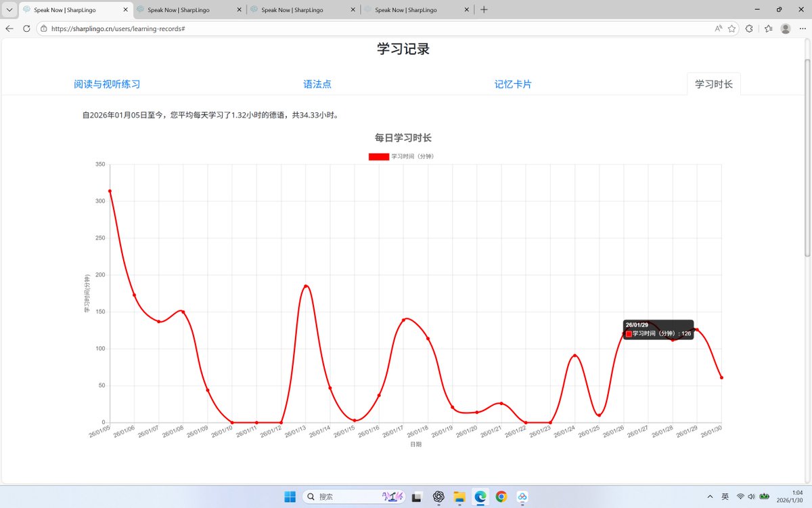Go back to the previous page
The height and width of the screenshot is (508, 812).
click(9, 28)
